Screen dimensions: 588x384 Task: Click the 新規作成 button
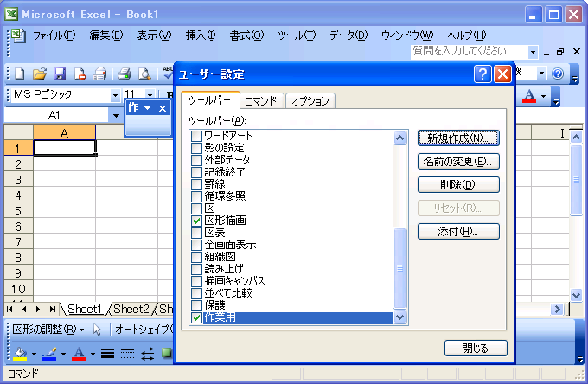(x=458, y=138)
